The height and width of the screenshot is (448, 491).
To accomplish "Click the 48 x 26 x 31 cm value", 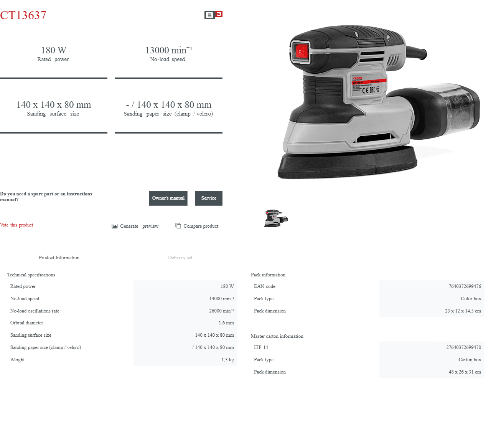I will click(465, 372).
